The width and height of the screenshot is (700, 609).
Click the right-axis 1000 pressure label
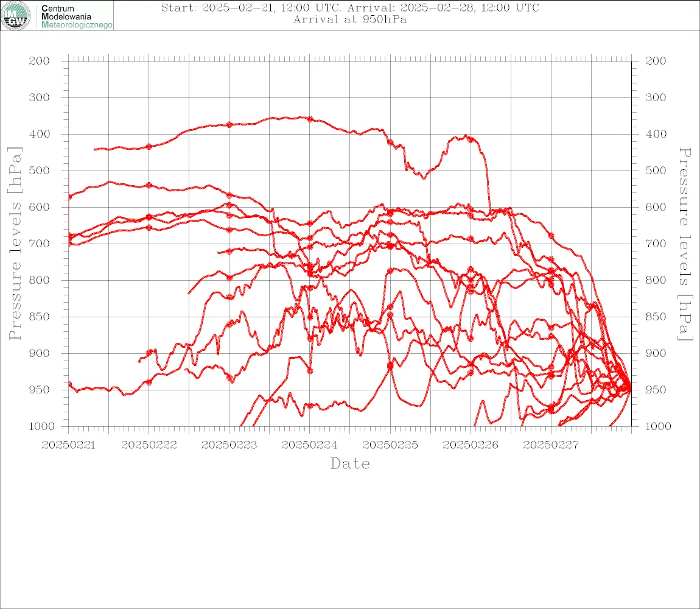[x=659, y=426]
